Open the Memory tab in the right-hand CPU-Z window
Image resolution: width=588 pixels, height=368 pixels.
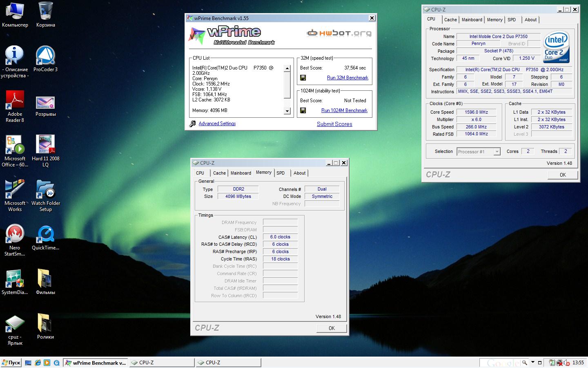494,20
